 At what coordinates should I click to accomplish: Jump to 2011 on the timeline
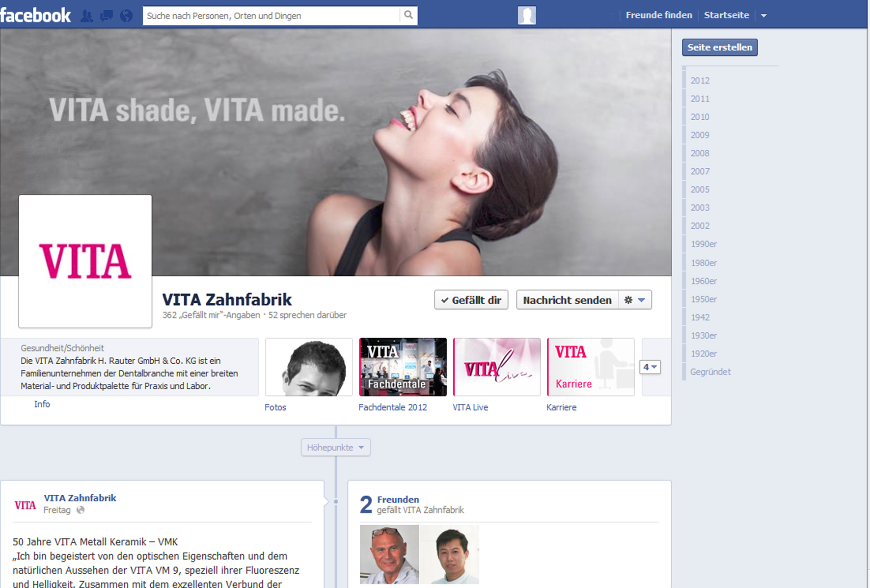(x=700, y=99)
